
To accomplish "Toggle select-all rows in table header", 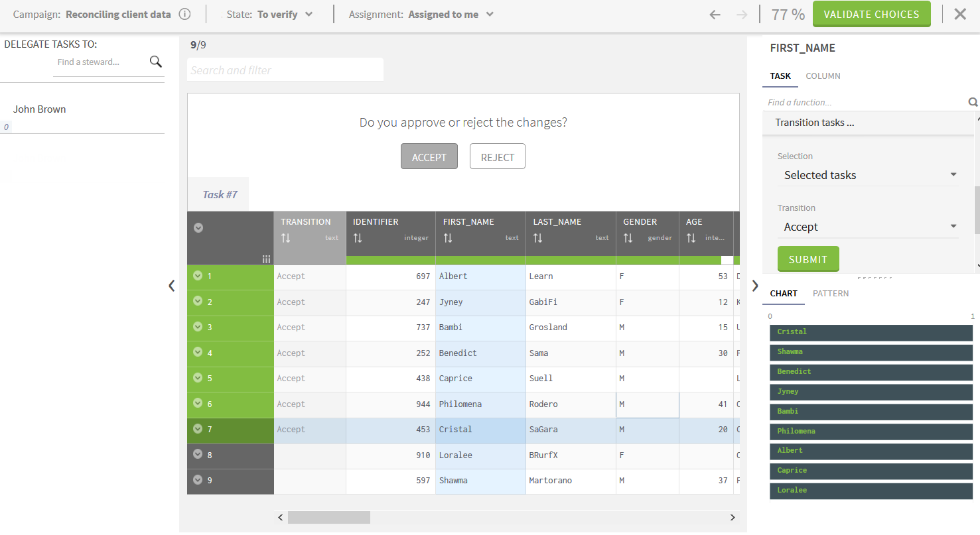I will coord(198,227).
